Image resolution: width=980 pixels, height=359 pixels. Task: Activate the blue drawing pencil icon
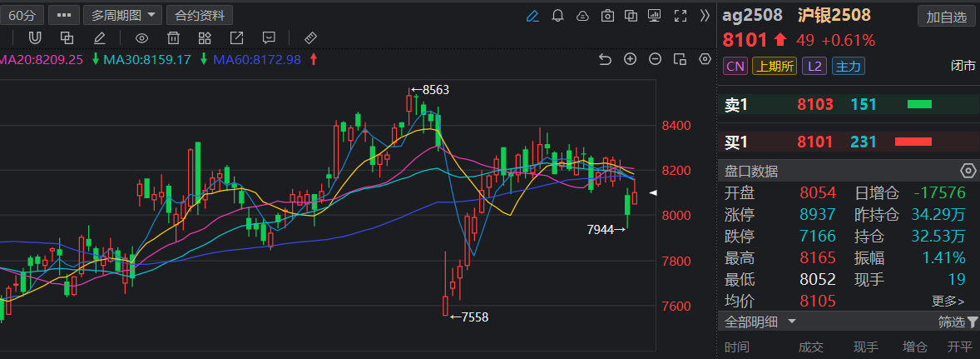[x=532, y=16]
